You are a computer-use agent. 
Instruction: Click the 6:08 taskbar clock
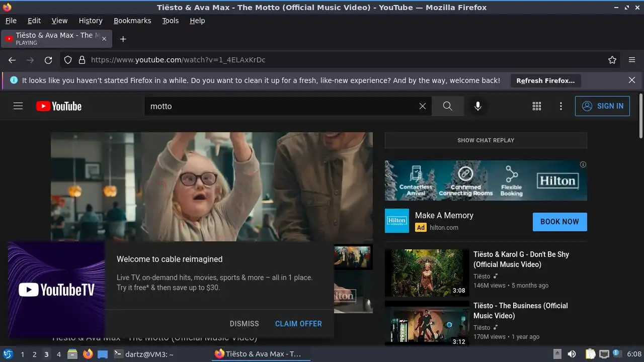(634, 354)
